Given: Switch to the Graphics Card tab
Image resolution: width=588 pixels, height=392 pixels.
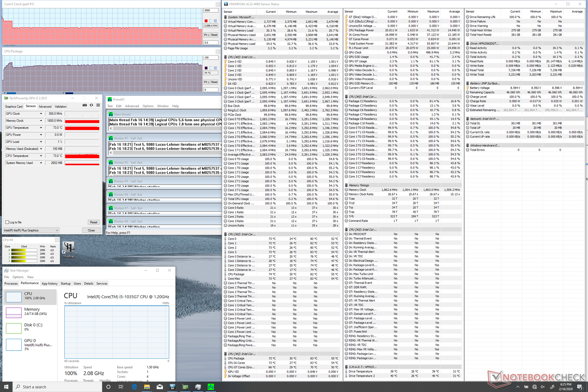Looking at the screenshot, I should (14, 106).
